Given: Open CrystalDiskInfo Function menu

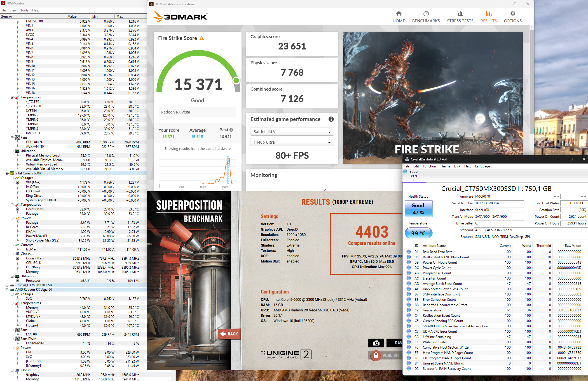Looking at the screenshot, I should point(429,166).
